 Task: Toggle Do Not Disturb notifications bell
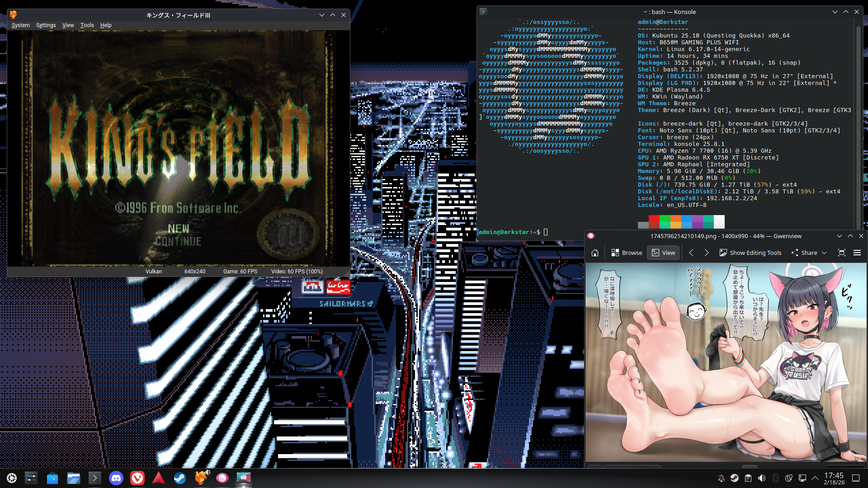tap(722, 478)
